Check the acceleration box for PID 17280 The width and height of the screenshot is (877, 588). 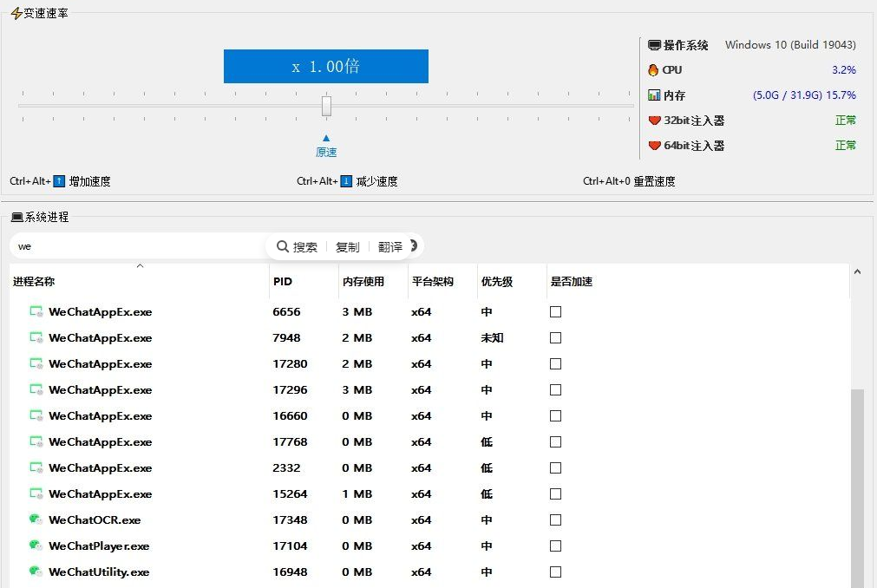click(x=555, y=364)
